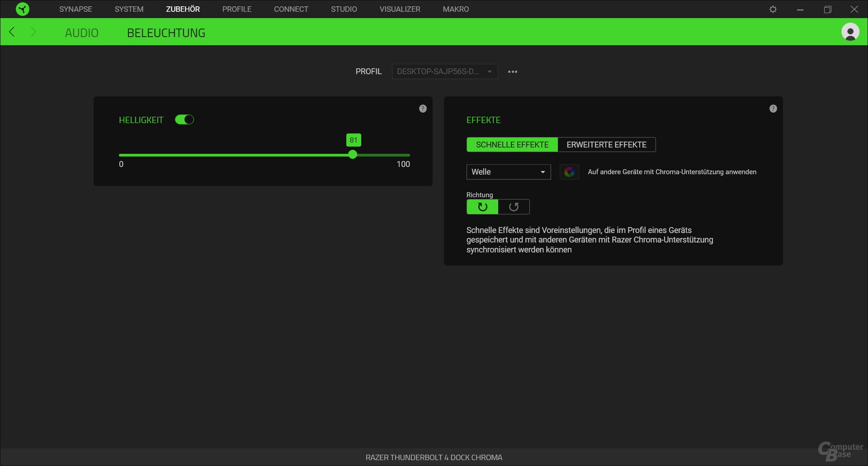Click the Razer logo icon
Image resolution: width=868 pixels, height=466 pixels.
click(22, 9)
